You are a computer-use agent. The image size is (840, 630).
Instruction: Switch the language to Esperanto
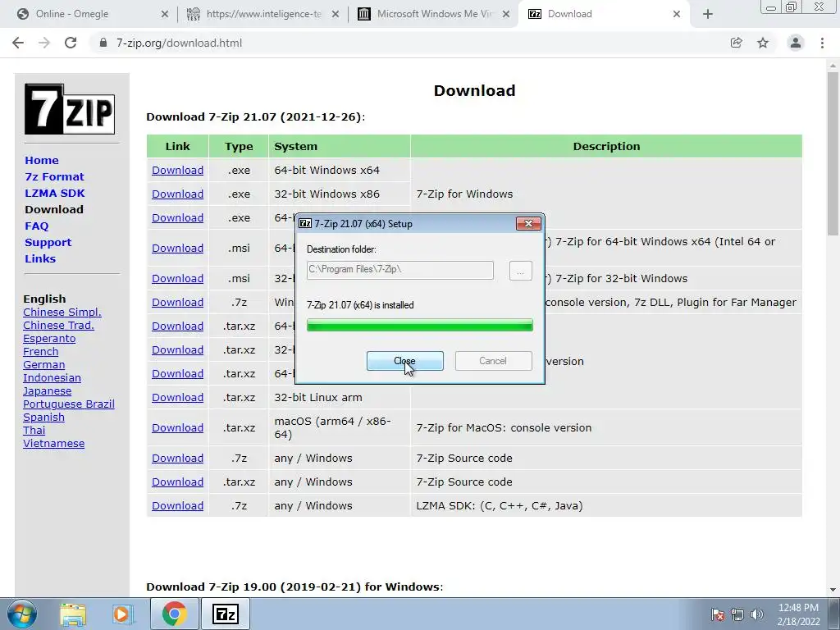[49, 339]
